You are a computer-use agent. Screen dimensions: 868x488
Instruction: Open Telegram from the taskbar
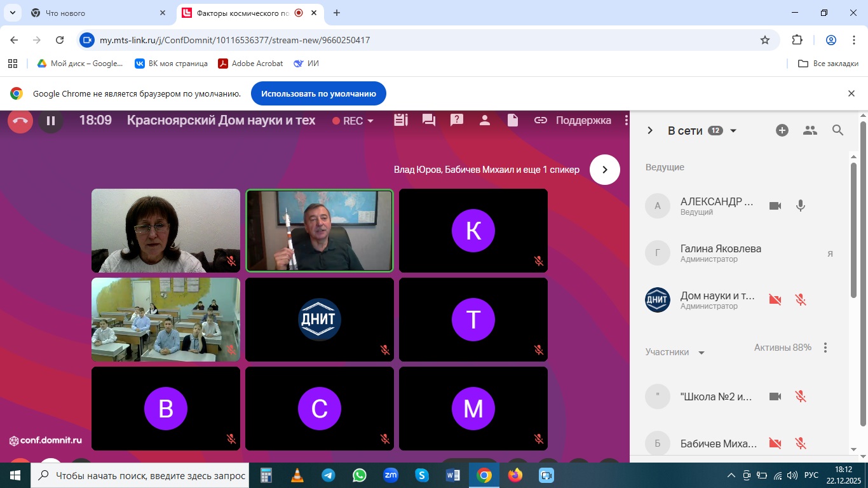(x=328, y=475)
